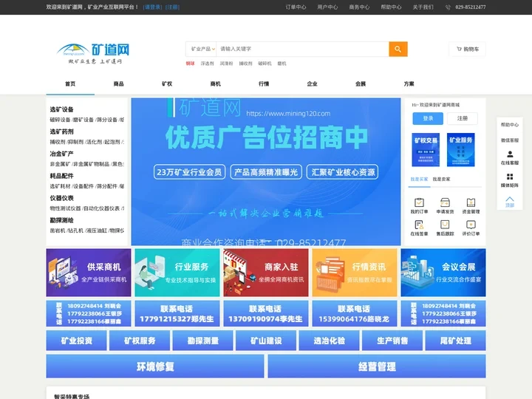Image resolution: width=532 pixels, height=399 pixels.
Task: Open 帮助中心 in top bar
Action: click(391, 7)
